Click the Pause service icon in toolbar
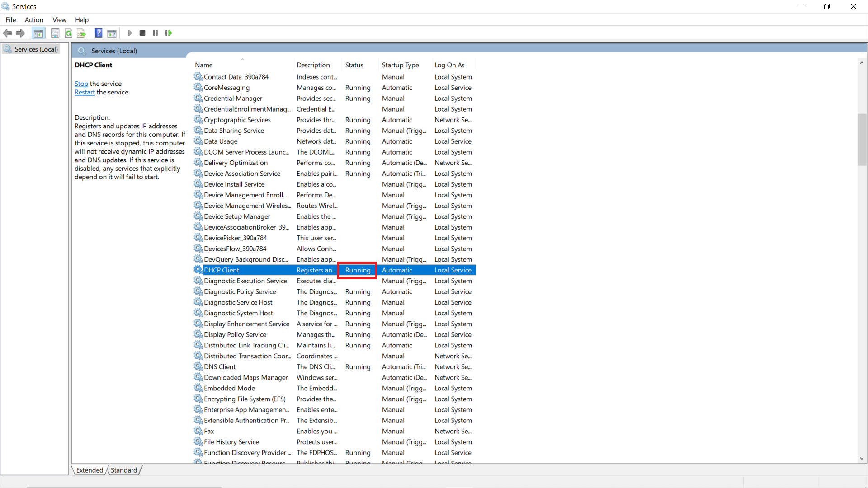 coord(155,33)
